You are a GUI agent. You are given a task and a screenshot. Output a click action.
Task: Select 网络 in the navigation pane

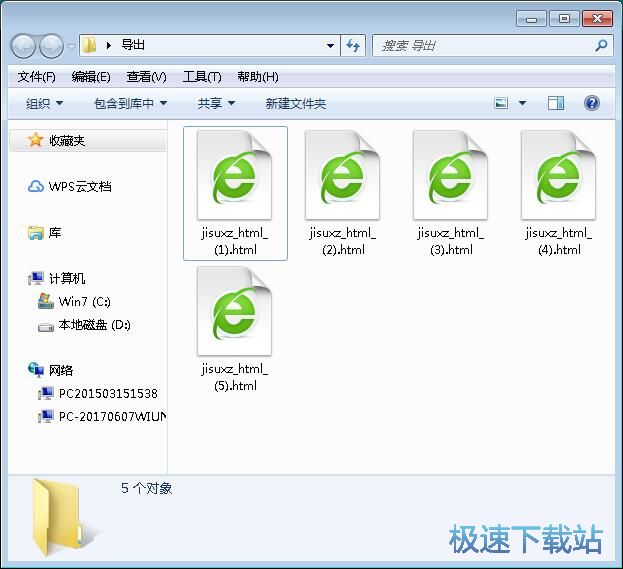[x=61, y=370]
